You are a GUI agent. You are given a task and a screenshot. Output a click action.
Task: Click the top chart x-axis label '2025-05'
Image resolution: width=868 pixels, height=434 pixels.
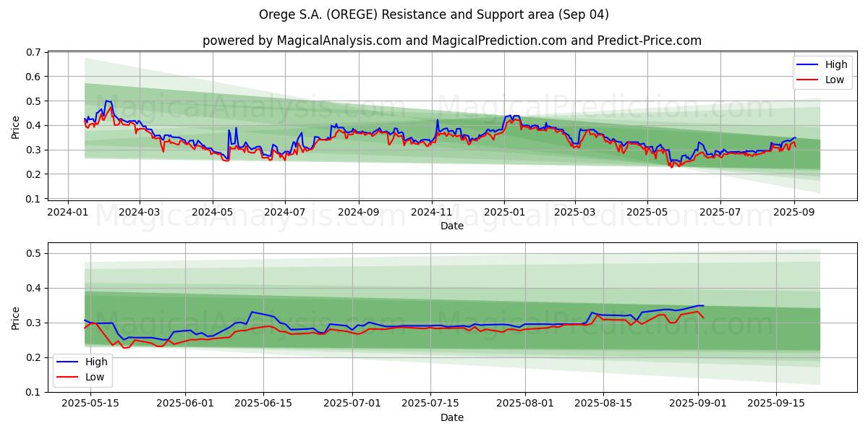(647, 213)
